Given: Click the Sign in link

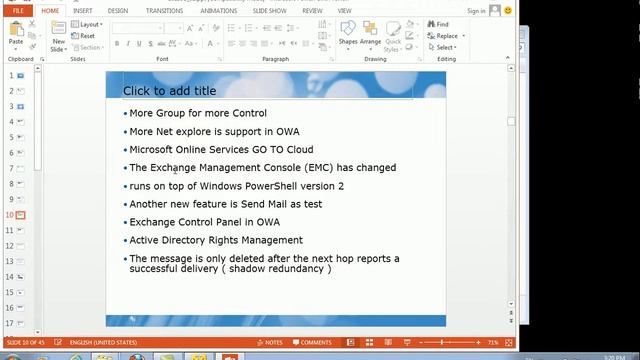Looking at the screenshot, I should point(476,11).
